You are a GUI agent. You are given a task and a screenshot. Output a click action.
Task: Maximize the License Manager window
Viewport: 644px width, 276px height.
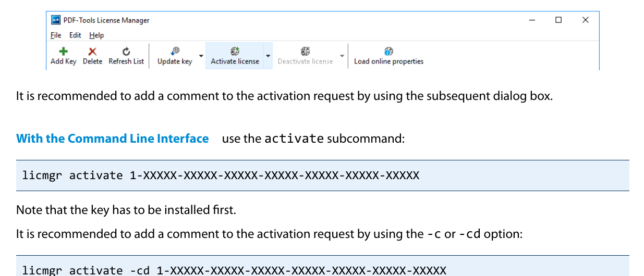click(558, 20)
